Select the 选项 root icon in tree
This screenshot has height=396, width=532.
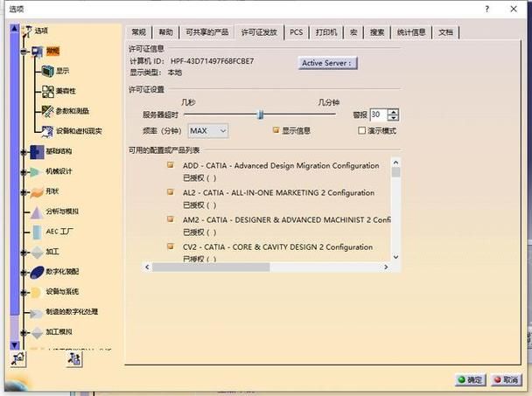(x=27, y=31)
